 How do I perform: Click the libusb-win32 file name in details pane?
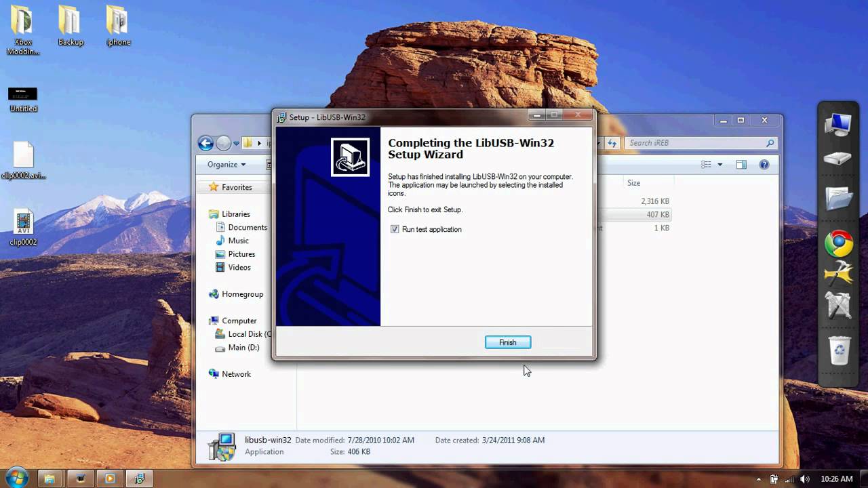[x=268, y=440]
